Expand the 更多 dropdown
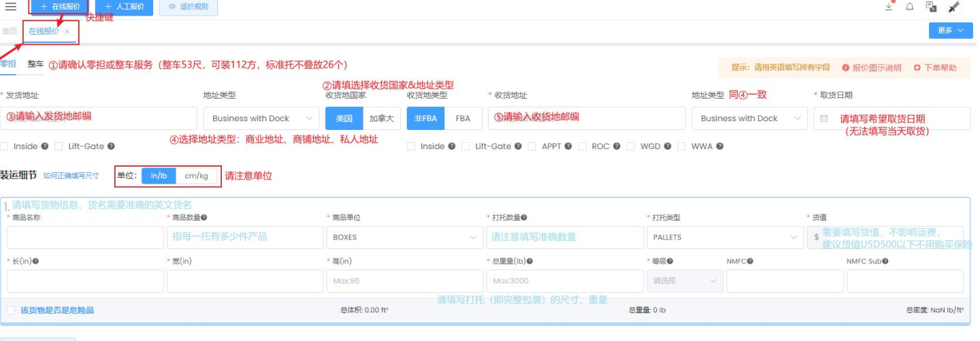 tap(950, 31)
